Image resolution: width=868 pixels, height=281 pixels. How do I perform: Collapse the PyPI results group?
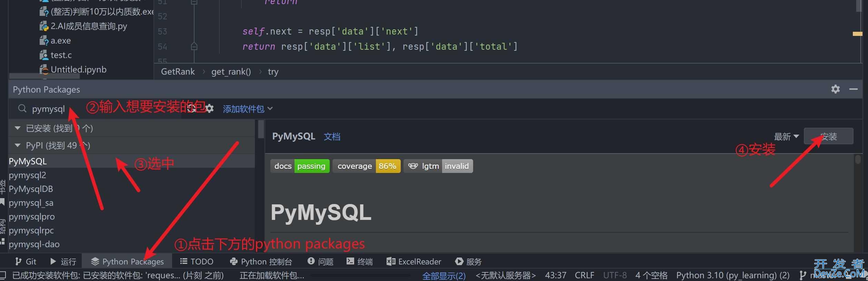[17, 145]
